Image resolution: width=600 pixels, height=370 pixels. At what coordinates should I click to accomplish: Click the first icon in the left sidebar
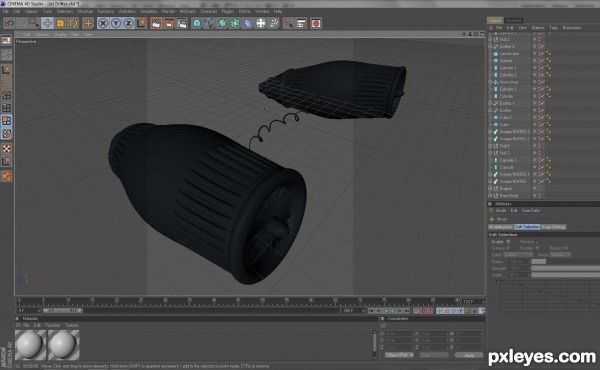click(7, 41)
